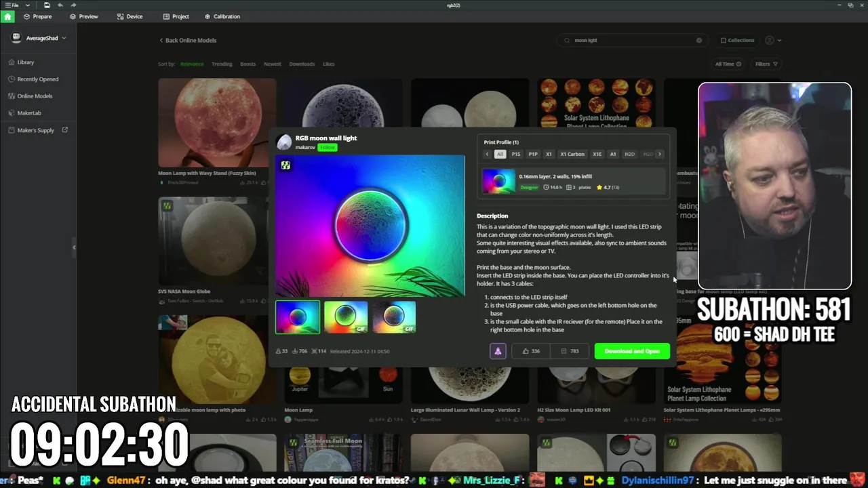868x488 pixels.
Task: Select the P1P printer filter
Action: pyautogui.click(x=533, y=154)
